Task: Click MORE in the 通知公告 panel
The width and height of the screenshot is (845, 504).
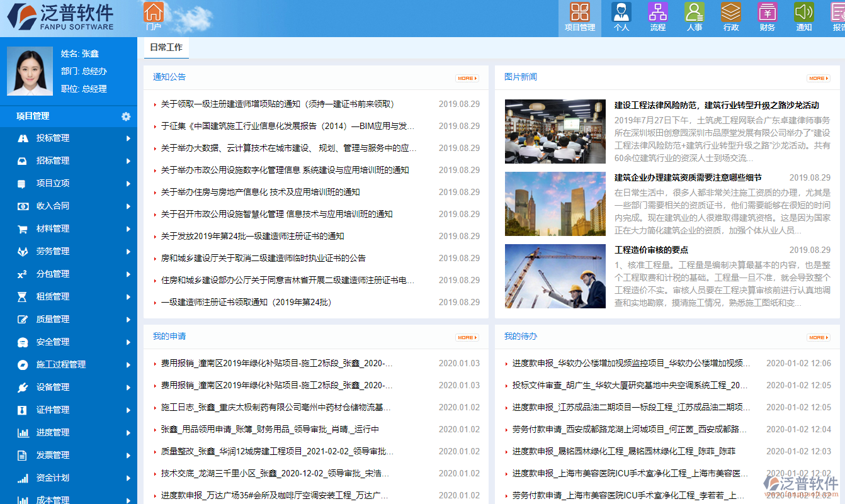Action: [467, 78]
